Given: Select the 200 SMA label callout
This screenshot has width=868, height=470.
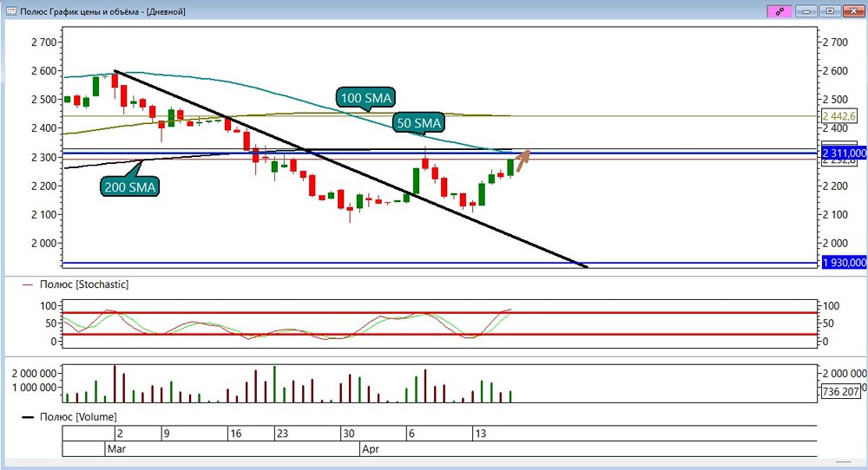Looking at the screenshot, I should pyautogui.click(x=130, y=186).
